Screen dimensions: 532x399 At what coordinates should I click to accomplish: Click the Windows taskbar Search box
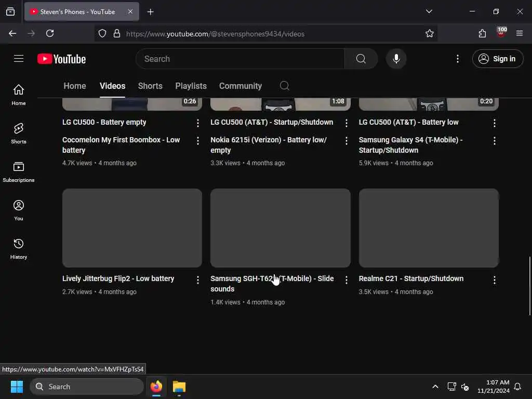pyautogui.click(x=87, y=387)
